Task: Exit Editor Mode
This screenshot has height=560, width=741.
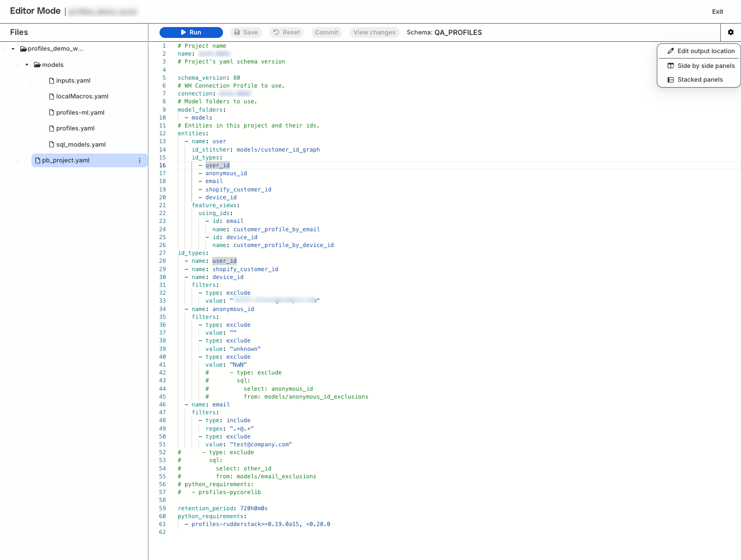Action: [717, 12]
